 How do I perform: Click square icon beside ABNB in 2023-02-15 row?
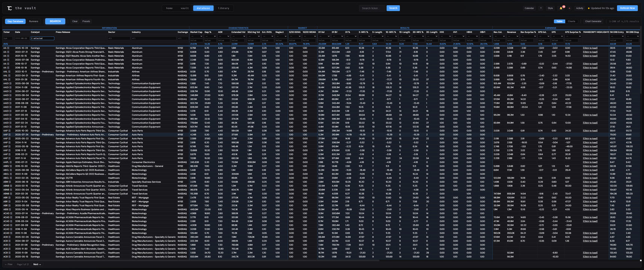[10, 186]
